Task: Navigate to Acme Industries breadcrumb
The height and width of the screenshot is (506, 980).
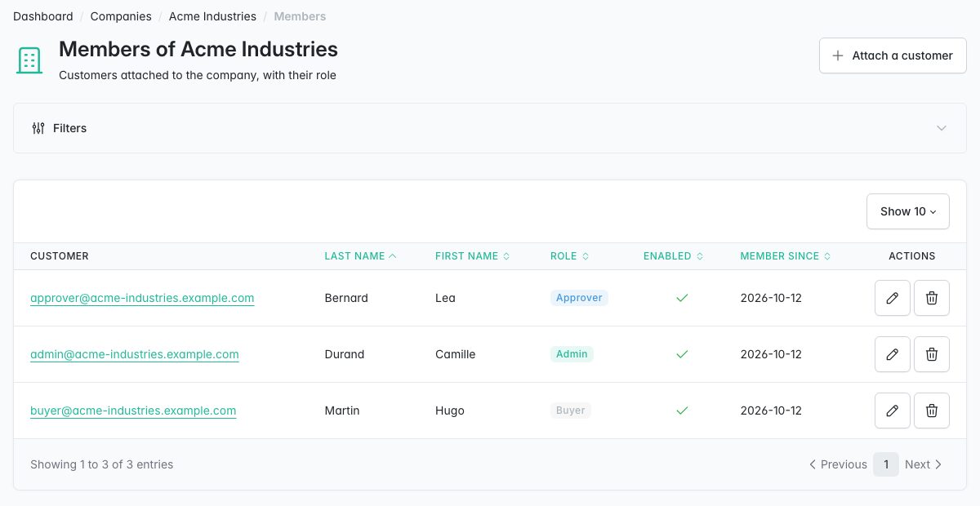Action: [212, 16]
